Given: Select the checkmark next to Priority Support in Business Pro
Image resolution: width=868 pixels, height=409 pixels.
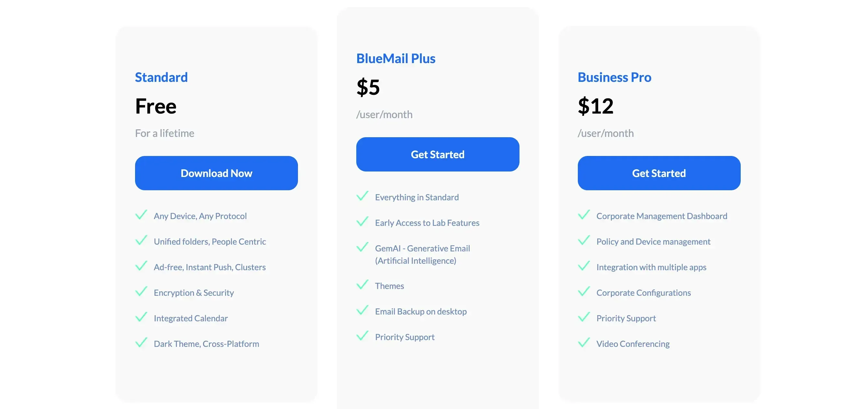Looking at the screenshot, I should tap(584, 317).
